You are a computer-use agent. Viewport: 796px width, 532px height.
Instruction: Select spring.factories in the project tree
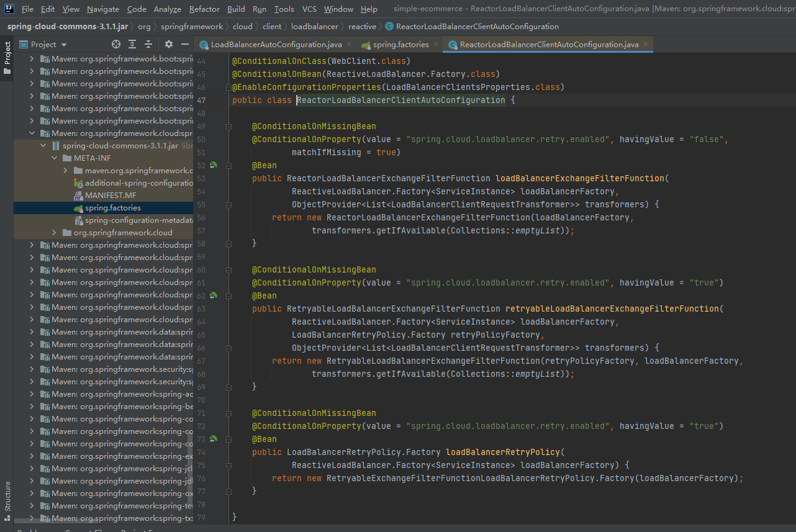click(103, 208)
